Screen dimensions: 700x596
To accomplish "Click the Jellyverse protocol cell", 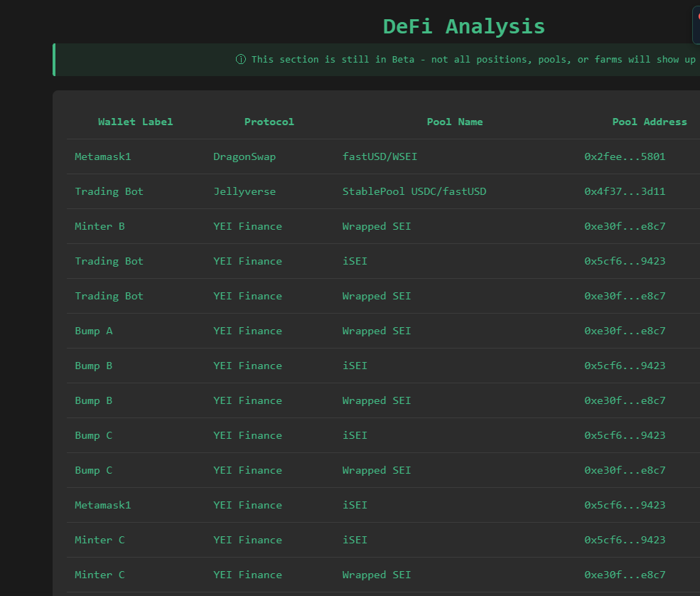I will tap(244, 191).
